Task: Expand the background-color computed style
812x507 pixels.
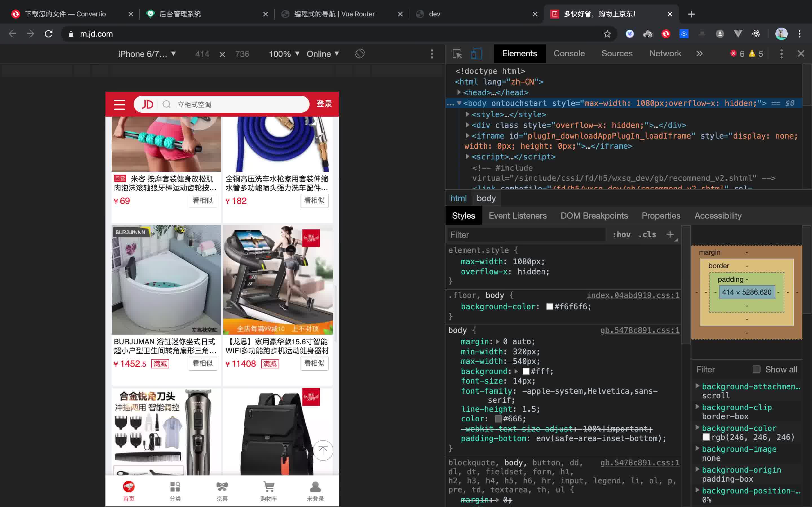Action: (697, 428)
